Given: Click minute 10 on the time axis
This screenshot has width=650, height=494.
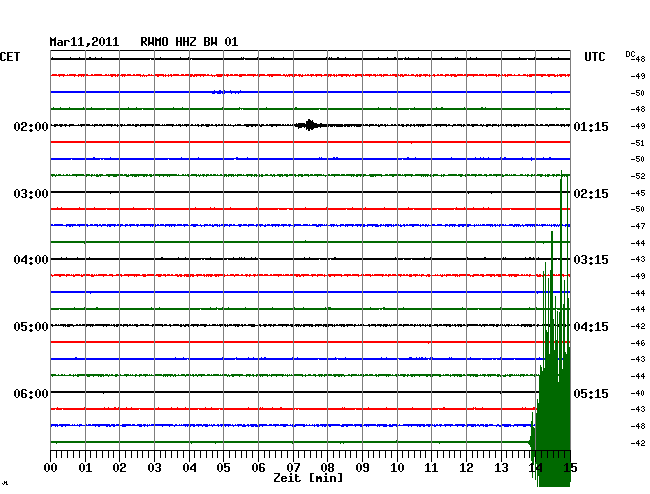Looking at the screenshot, I should 397,467.
